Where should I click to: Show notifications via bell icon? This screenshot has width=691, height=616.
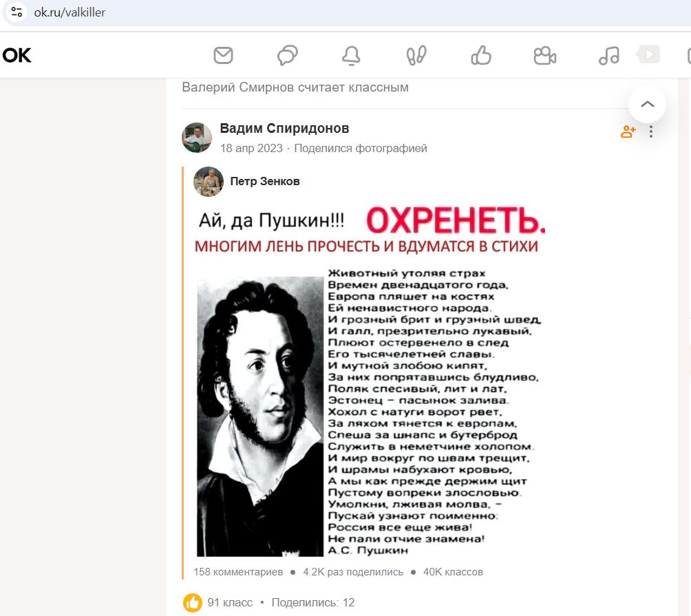(351, 56)
